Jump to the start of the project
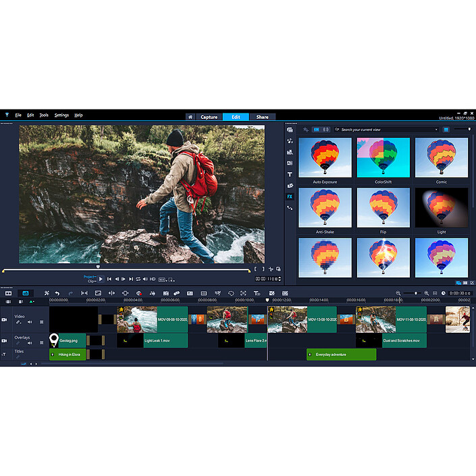The height and width of the screenshot is (476, 476). tap(109, 279)
